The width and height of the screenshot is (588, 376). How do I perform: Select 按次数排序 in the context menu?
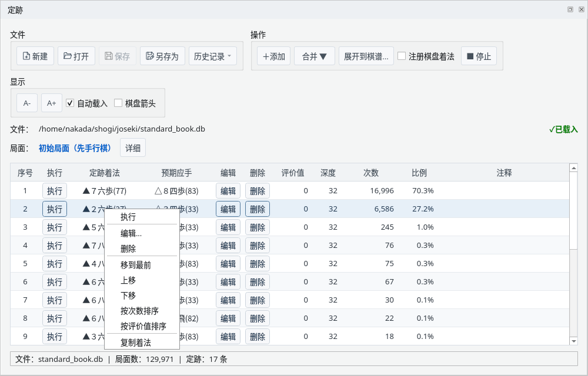tap(142, 311)
